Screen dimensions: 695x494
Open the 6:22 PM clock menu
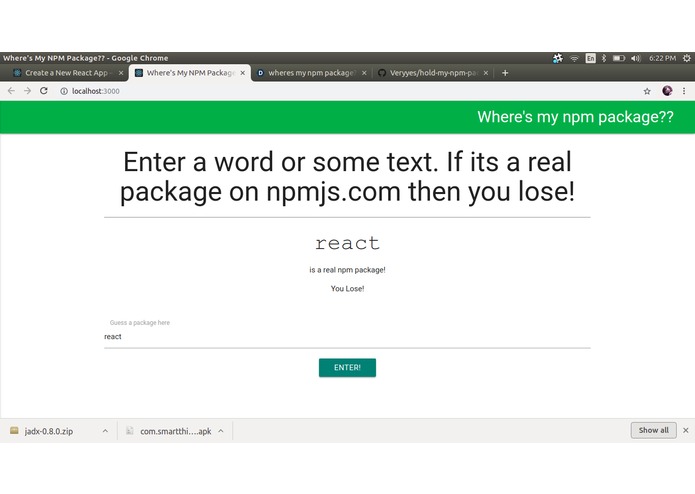pyautogui.click(x=663, y=58)
